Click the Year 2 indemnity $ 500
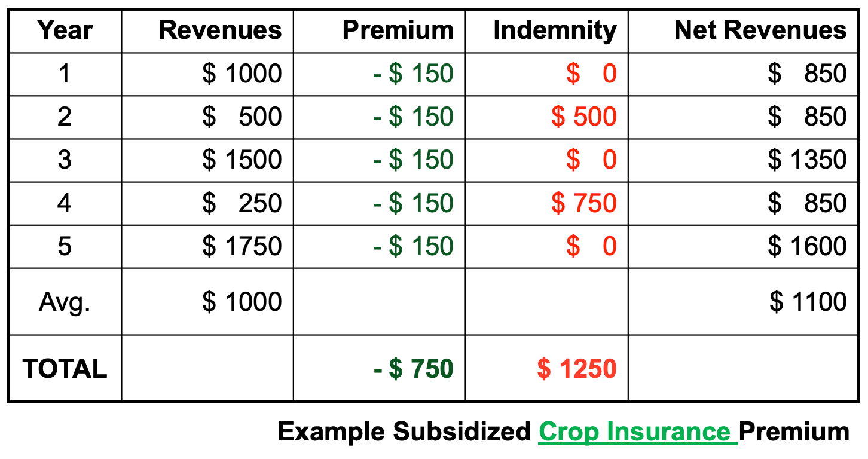The image size is (868, 459). click(583, 117)
